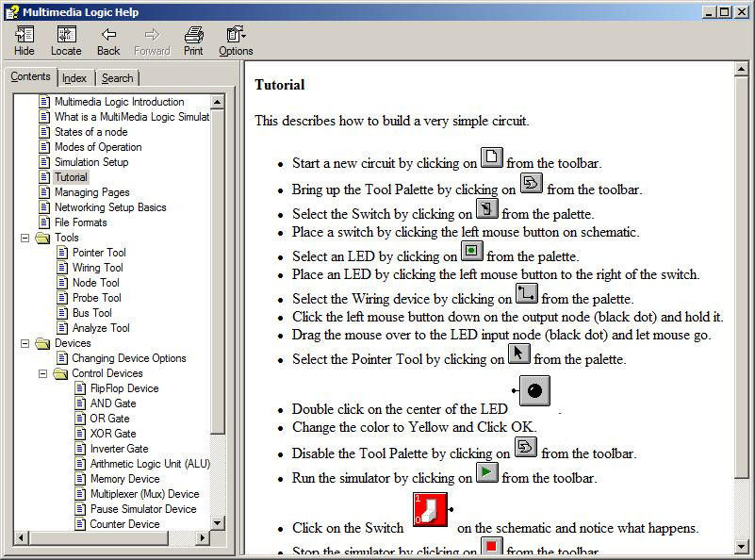
Task: Open the Wiring Tool topic
Action: point(98,268)
